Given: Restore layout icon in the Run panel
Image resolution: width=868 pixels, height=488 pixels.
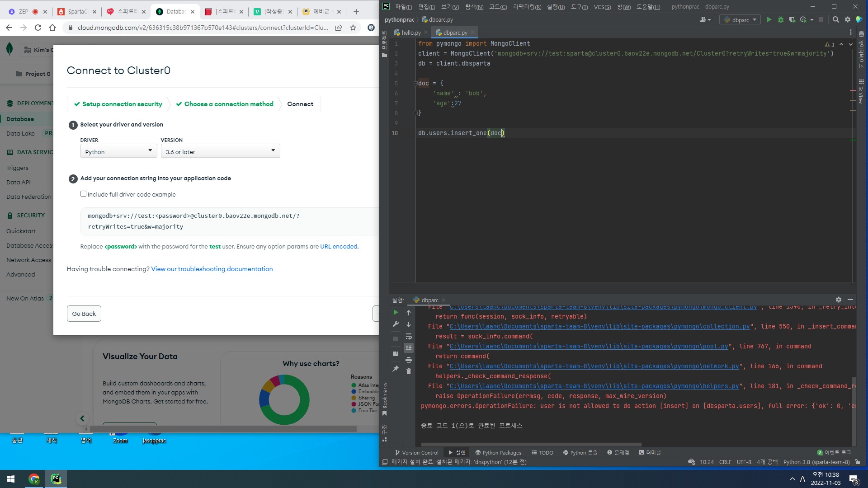Looking at the screenshot, I should pyautogui.click(x=396, y=354).
